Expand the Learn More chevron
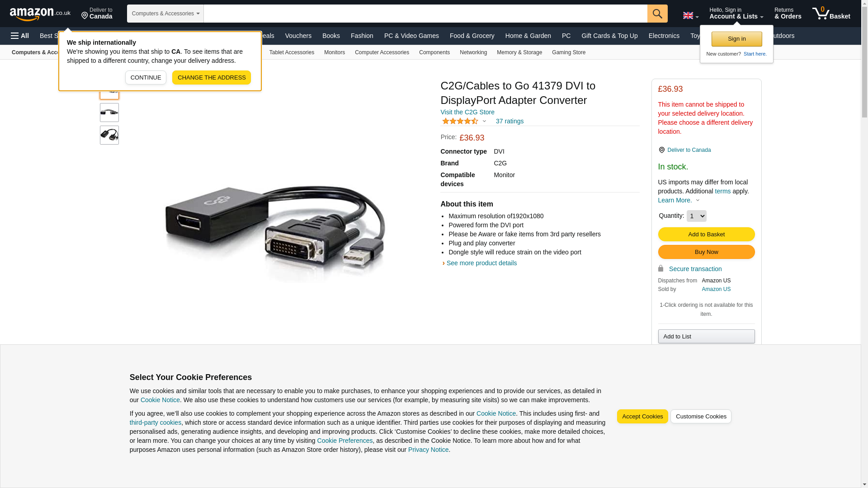This screenshot has width=868, height=488. click(x=698, y=200)
